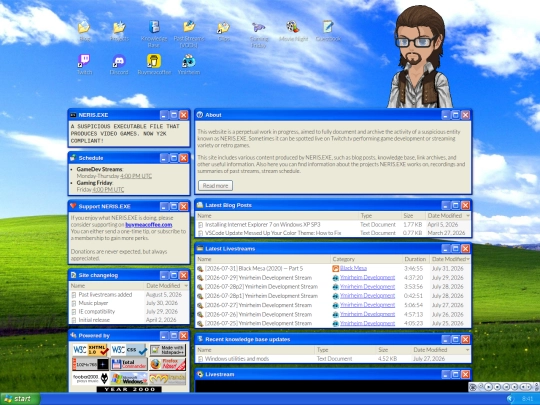Image resolution: width=540 pixels, height=405 pixels.
Task: Open '[2026-07-26] Ymirheim Development Stream' row
Action: 258,314
